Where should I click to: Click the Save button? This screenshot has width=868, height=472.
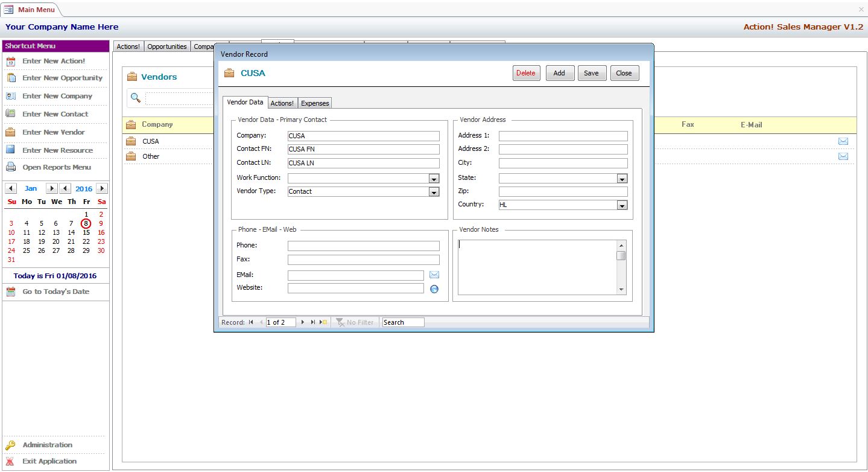(x=591, y=73)
